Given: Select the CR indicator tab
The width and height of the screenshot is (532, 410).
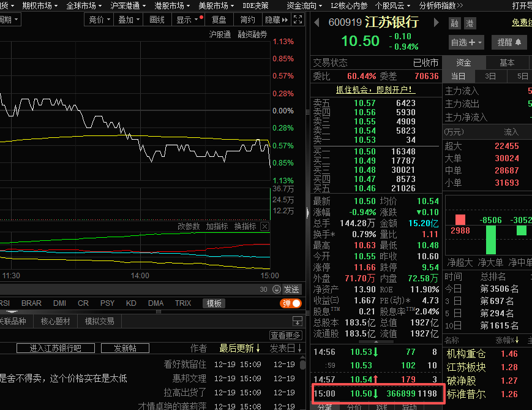Looking at the screenshot, I should 83,303.
